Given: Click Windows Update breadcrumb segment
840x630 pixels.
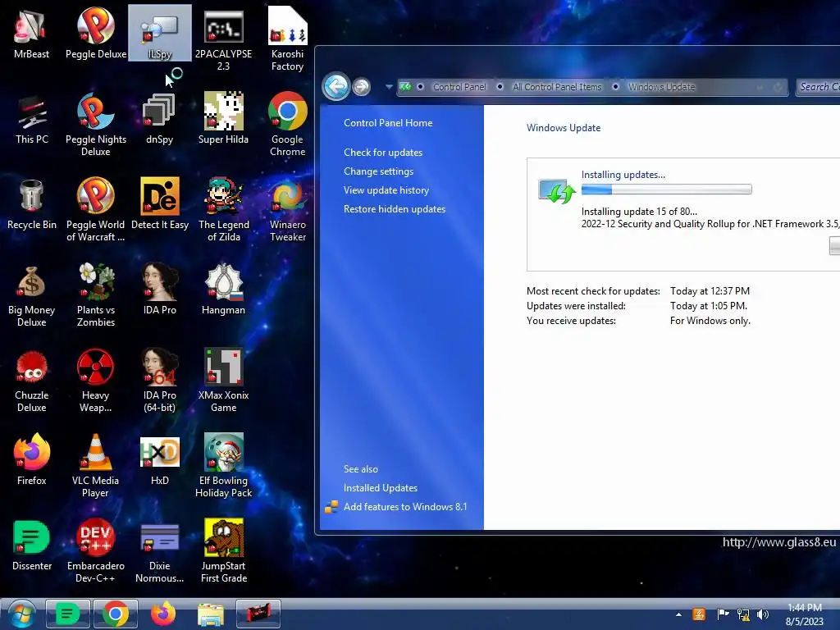Looking at the screenshot, I should point(662,87).
